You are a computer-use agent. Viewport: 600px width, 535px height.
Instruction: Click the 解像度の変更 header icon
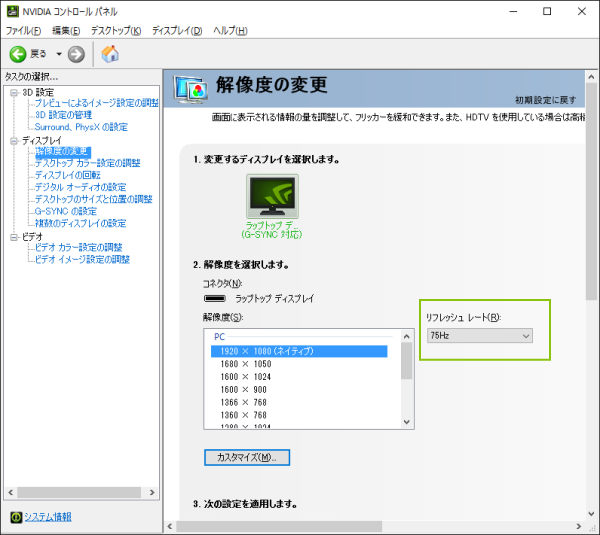[191, 90]
